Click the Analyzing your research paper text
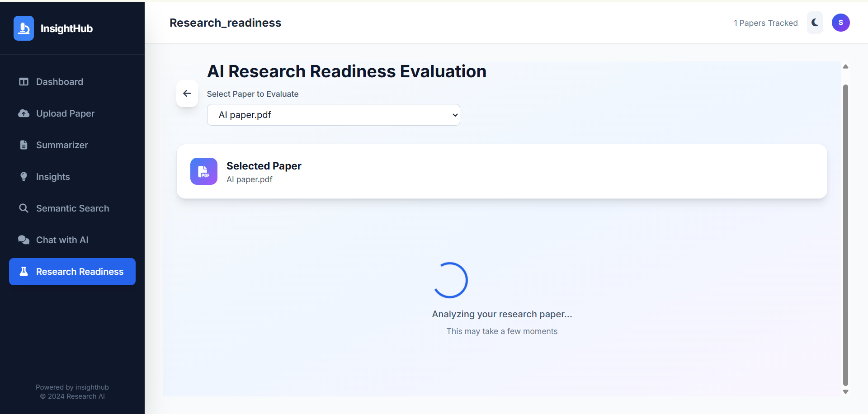This screenshot has height=414, width=868. pos(502,314)
